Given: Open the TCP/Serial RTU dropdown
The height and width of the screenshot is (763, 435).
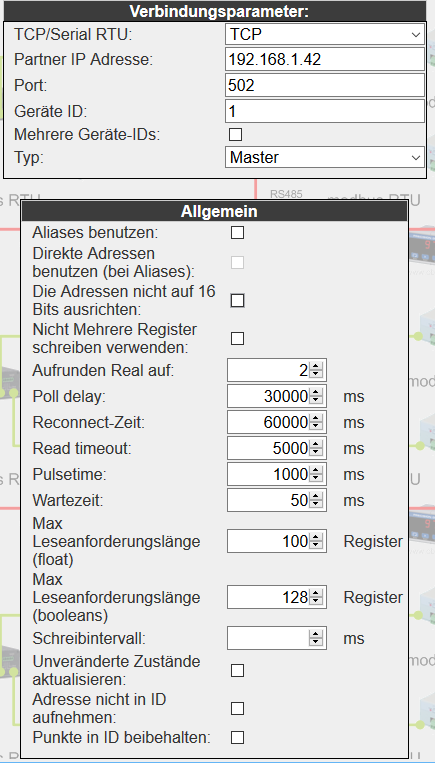Looking at the screenshot, I should coord(325,35).
